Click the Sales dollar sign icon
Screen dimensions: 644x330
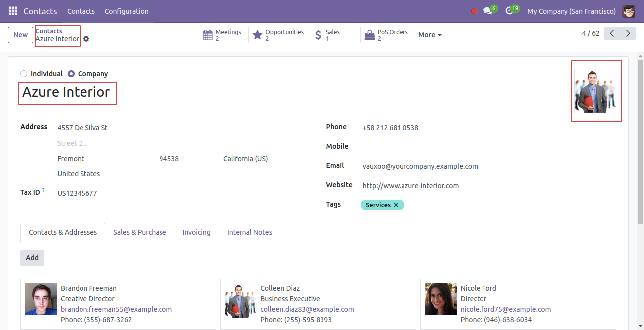[318, 35]
